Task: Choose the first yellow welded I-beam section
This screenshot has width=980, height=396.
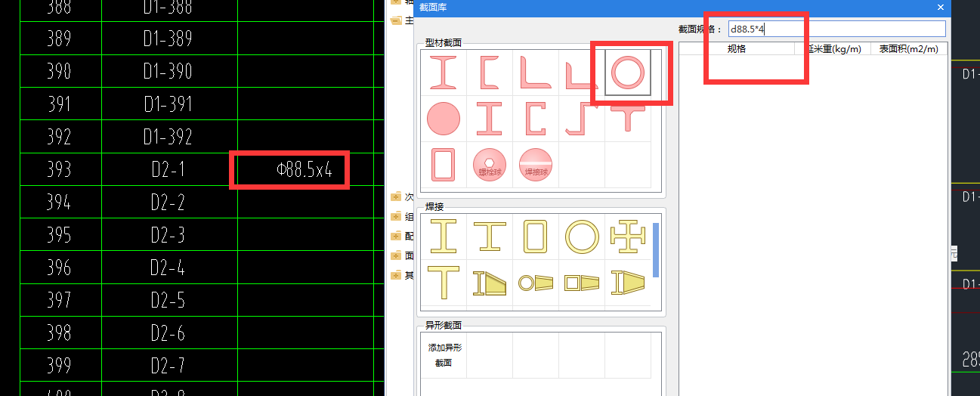Action: pyautogui.click(x=444, y=236)
